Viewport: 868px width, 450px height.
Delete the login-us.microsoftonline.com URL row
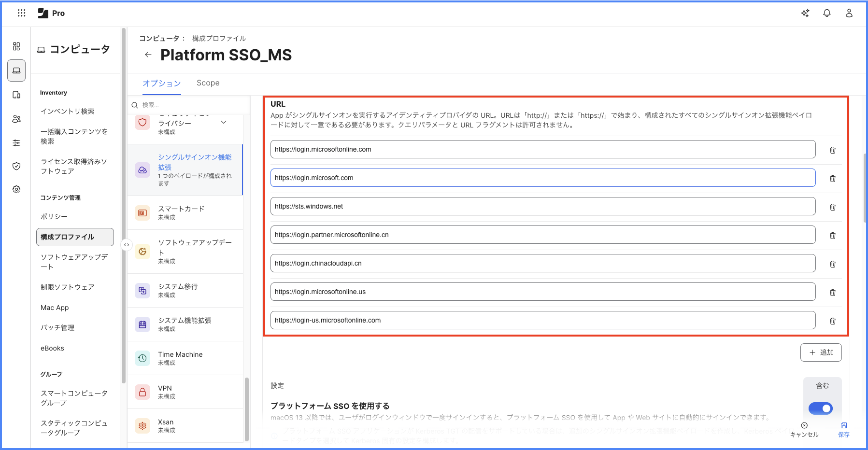coord(833,321)
